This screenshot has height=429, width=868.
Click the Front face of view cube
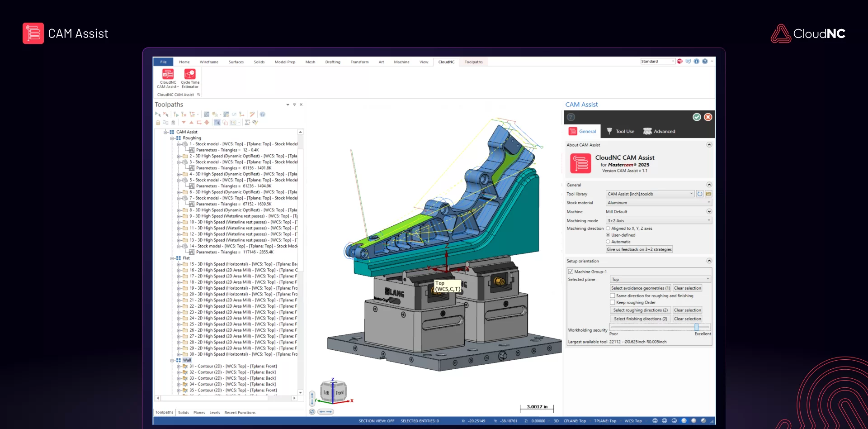click(340, 393)
